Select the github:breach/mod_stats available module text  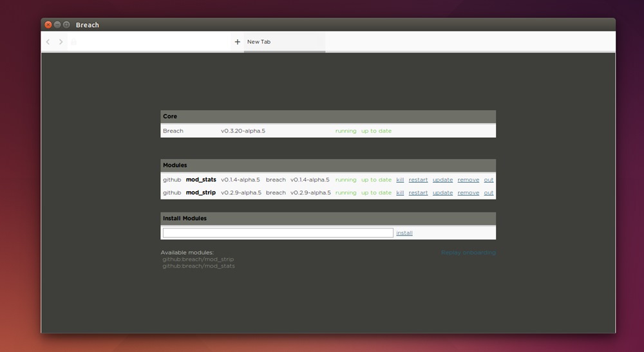198,266
